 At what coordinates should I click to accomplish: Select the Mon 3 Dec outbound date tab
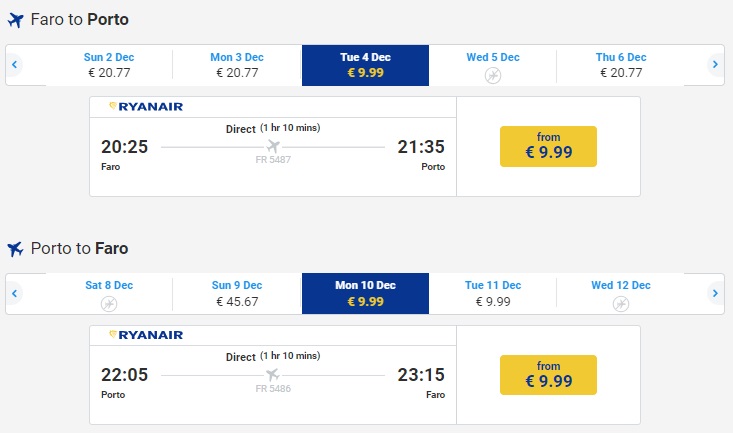[x=237, y=65]
